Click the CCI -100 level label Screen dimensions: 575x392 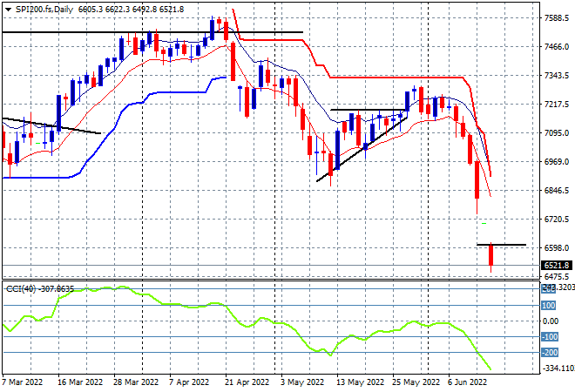tap(550, 337)
